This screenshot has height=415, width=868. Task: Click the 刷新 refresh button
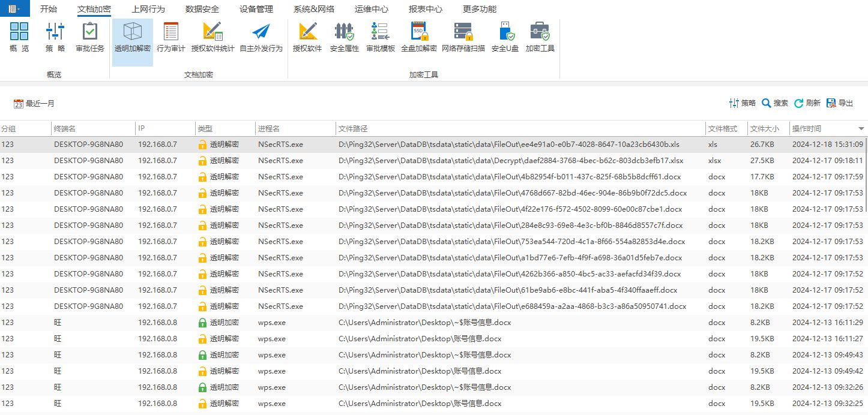click(807, 103)
